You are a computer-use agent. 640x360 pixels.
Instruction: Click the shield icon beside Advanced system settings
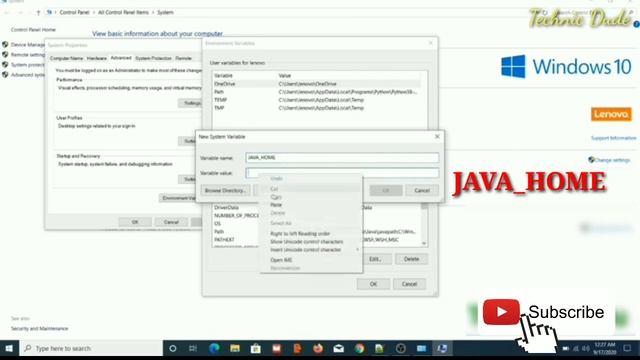coord(5,75)
